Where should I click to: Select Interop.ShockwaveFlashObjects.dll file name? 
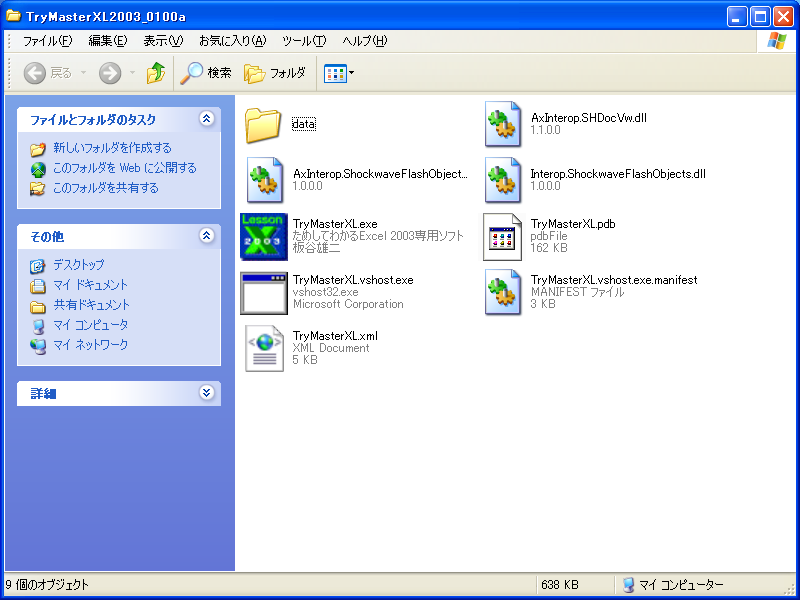coord(618,174)
